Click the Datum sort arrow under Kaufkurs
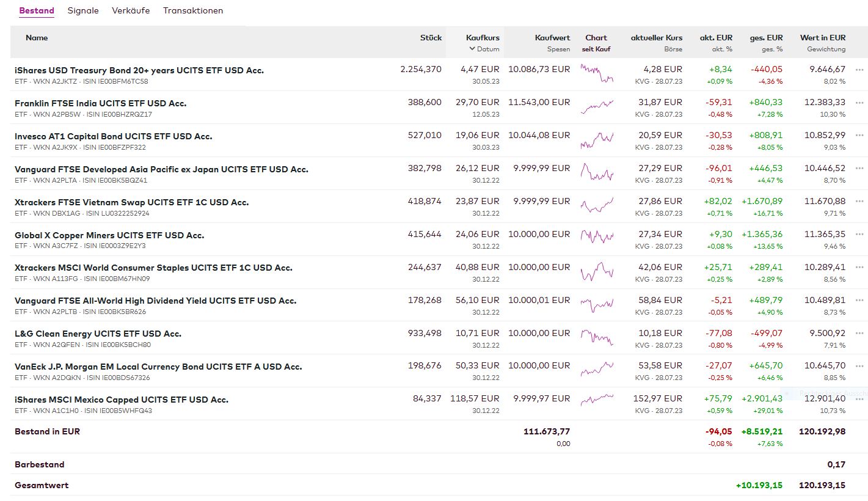This screenshot has width=868, height=501. tap(472, 49)
